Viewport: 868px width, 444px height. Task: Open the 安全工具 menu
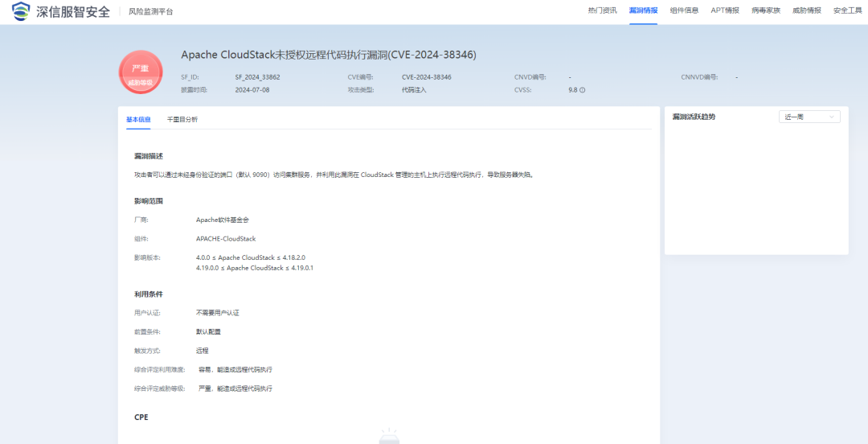click(848, 10)
